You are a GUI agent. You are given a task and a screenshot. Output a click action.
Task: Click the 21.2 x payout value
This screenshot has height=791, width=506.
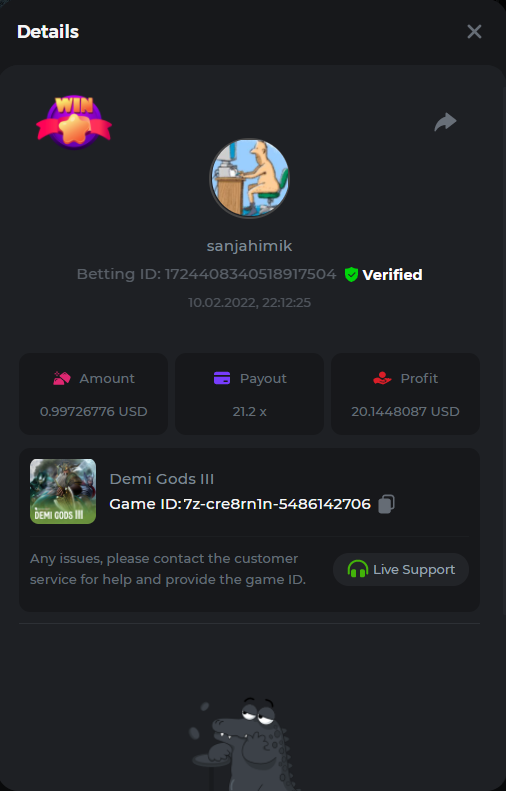pyautogui.click(x=249, y=412)
